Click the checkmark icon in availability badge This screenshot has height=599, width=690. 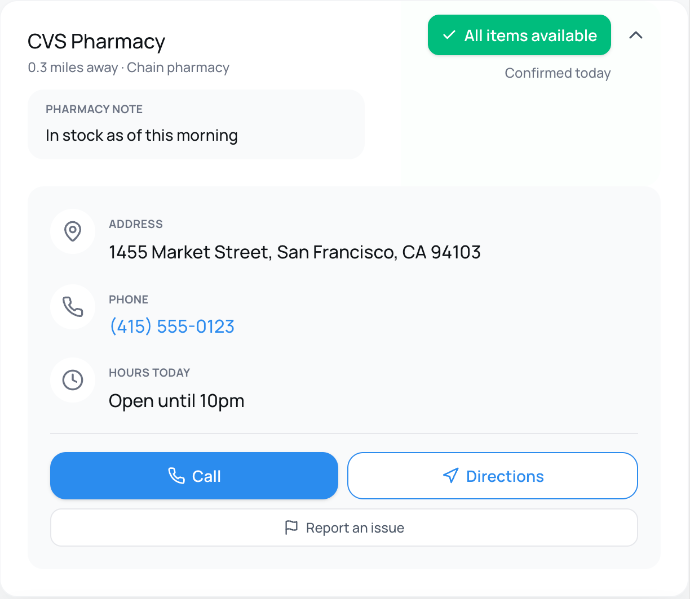tap(449, 35)
